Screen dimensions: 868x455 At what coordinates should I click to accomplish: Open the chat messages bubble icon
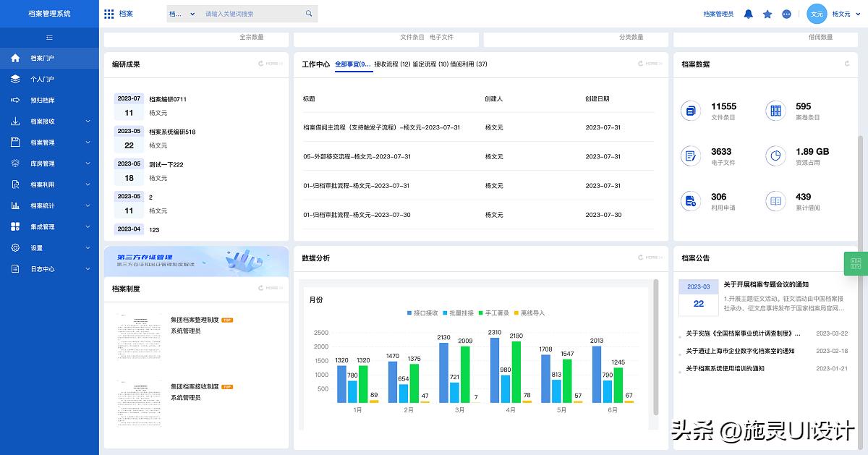coord(787,14)
